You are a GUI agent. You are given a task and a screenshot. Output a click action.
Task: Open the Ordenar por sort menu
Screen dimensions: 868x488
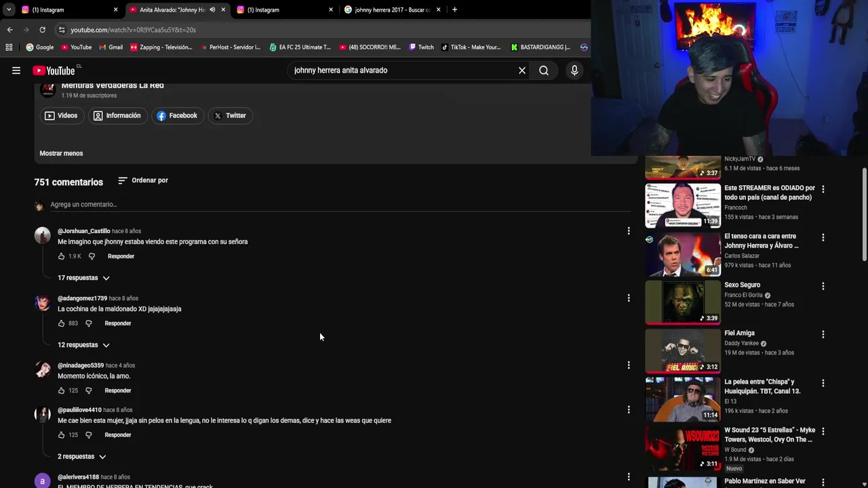click(143, 180)
